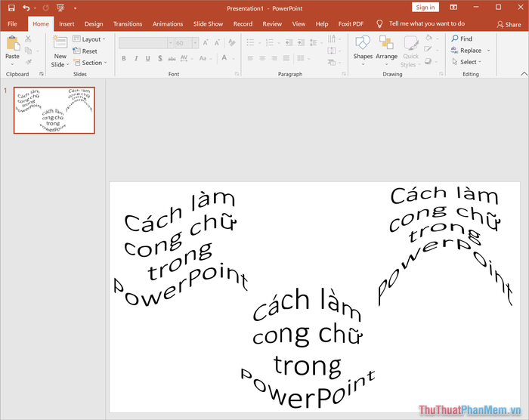Toggle text Shadow formatting
The width and height of the screenshot is (529, 420).
pyautogui.click(x=160, y=58)
